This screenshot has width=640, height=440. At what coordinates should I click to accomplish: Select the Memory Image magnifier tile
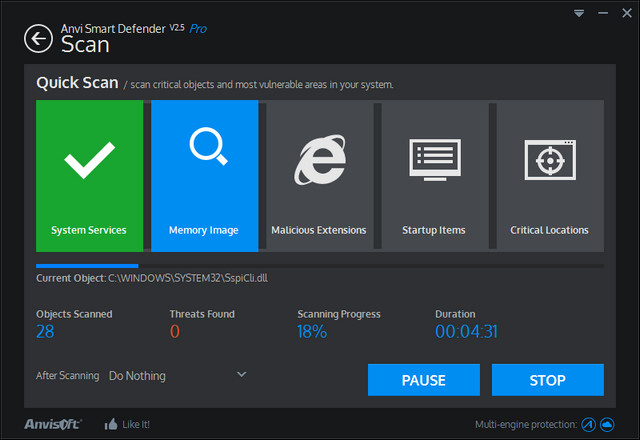[x=204, y=176]
